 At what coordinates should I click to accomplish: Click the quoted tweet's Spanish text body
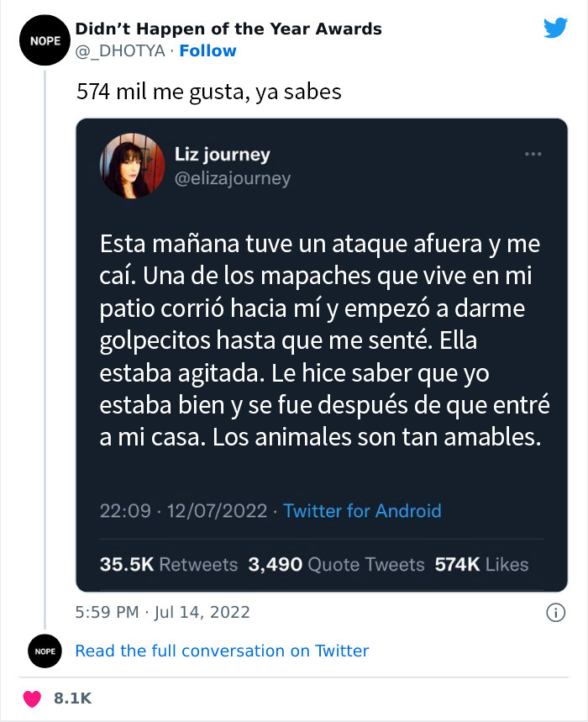click(x=323, y=341)
